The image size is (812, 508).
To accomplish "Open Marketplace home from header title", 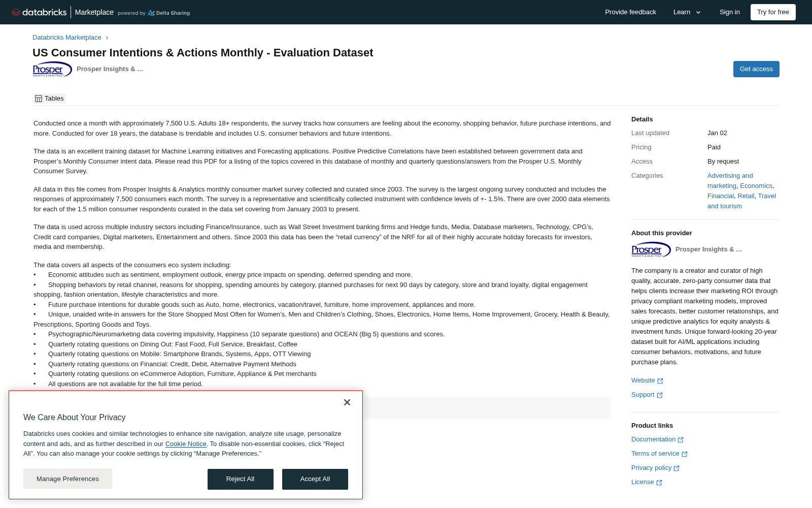I will pos(94,12).
